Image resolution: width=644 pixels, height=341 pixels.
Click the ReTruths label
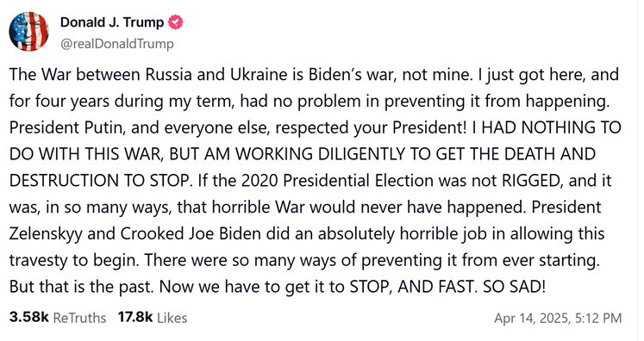79,318
